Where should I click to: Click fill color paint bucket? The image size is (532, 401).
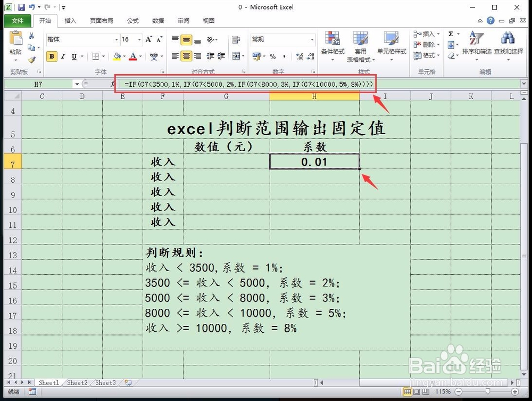point(117,56)
